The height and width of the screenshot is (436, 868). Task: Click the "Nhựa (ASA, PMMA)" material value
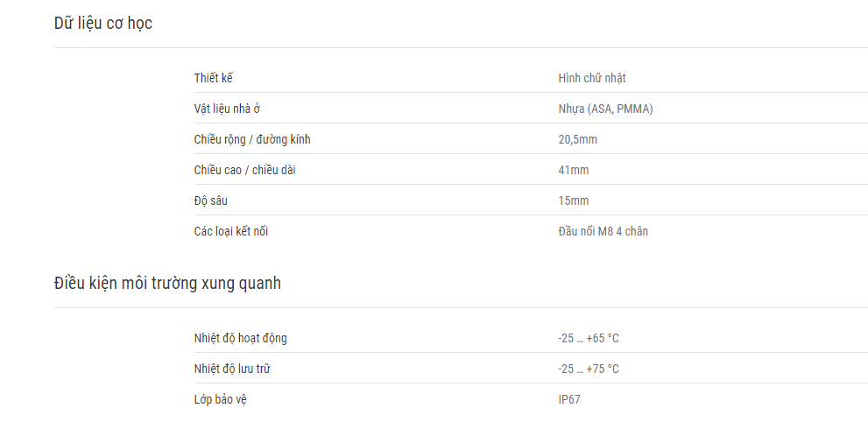605,109
